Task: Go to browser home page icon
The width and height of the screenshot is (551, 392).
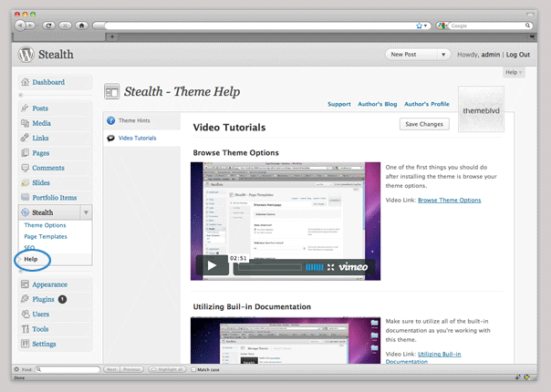Action: click(x=81, y=26)
